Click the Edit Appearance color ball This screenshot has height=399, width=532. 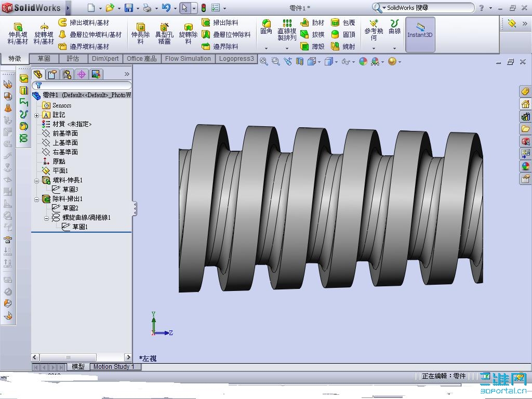tap(363, 61)
